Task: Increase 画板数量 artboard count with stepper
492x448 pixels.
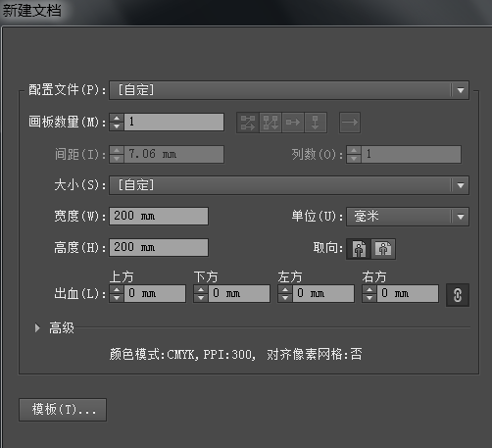Action: pyautogui.click(x=117, y=118)
